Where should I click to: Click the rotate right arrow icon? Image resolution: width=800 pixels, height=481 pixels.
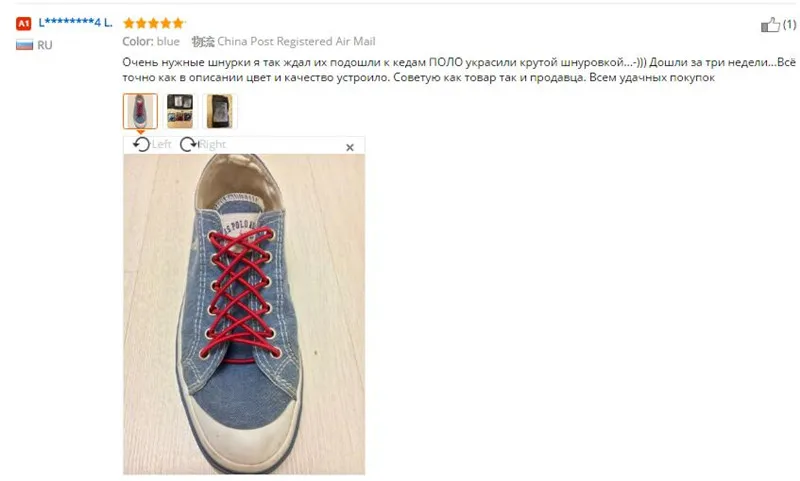pos(189,144)
